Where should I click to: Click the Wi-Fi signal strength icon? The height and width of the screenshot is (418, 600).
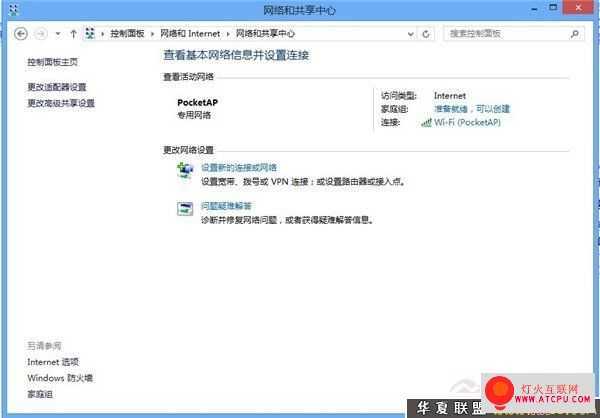tap(426, 122)
